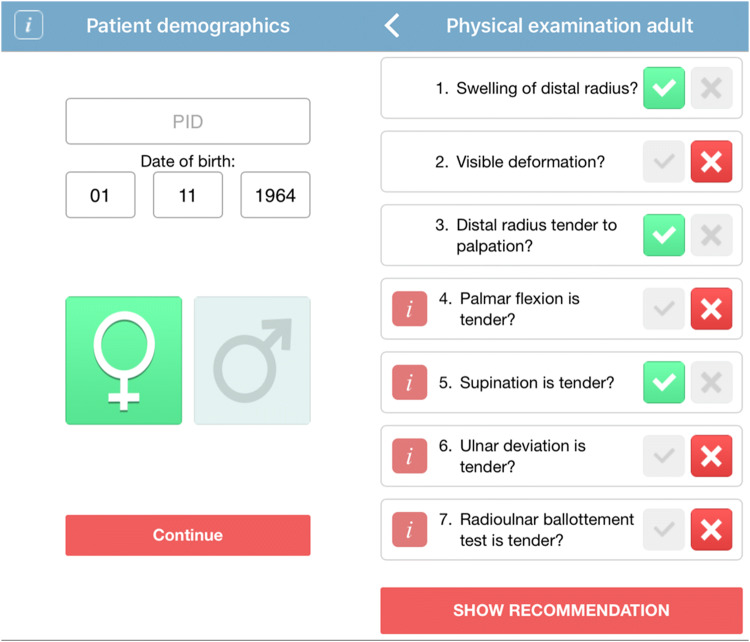Screen dimensions: 750x642
Task: Click the PID input field
Action: pos(188,121)
